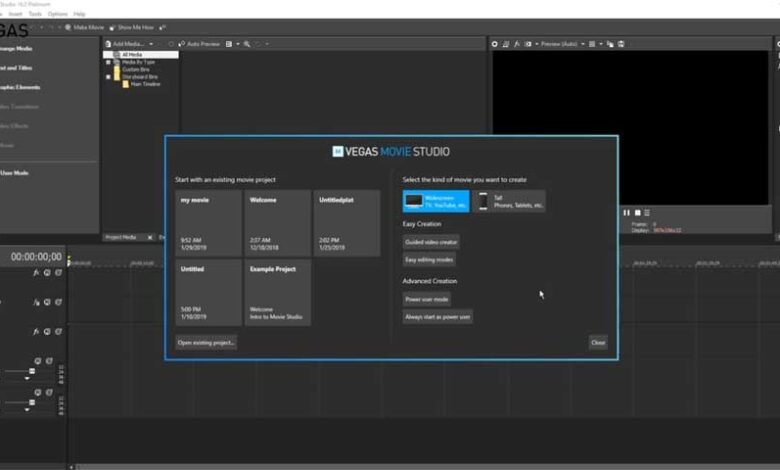The width and height of the screenshot is (780, 470).
Task: Select the Widescreen movie type option
Action: pos(436,201)
